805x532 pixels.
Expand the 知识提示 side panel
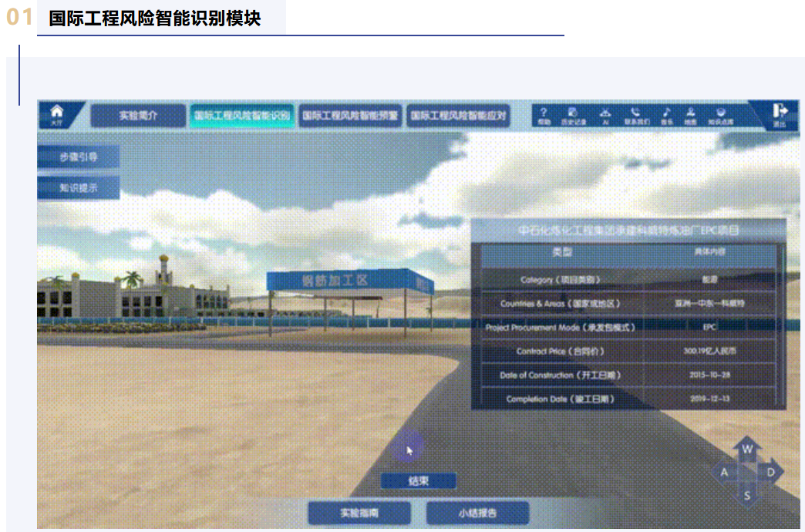click(79, 187)
